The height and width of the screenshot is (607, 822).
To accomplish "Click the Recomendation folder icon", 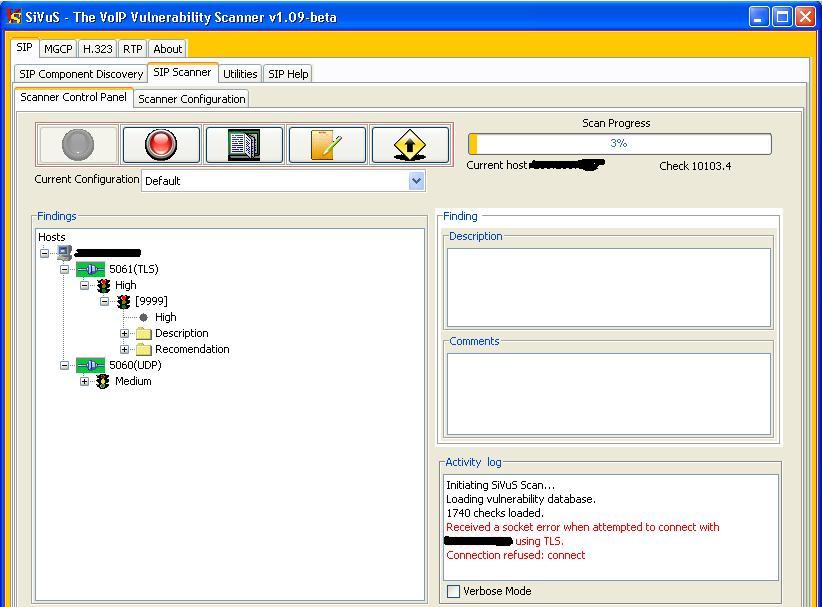I will 144,350.
